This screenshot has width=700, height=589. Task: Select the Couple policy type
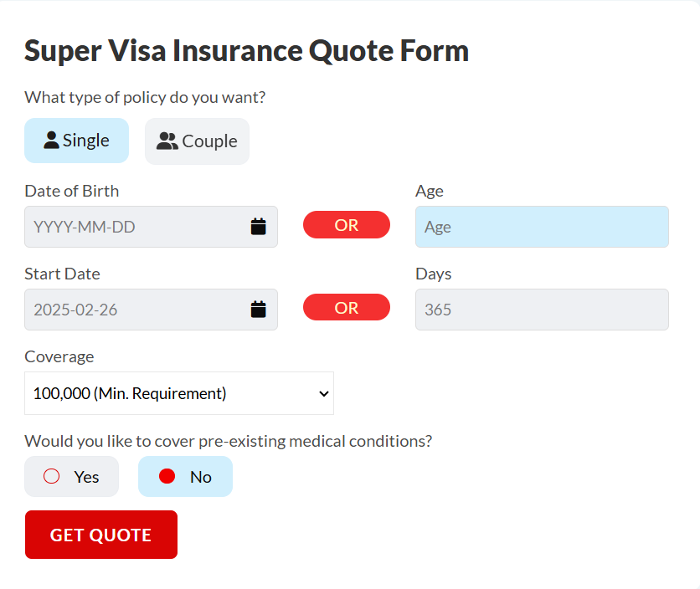(197, 141)
